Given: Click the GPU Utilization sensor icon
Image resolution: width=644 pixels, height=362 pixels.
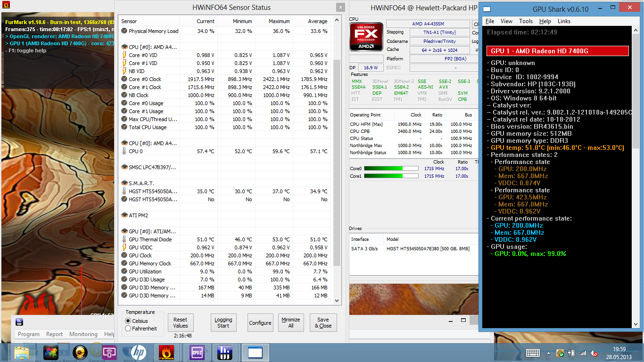Looking at the screenshot, I should point(124,271).
